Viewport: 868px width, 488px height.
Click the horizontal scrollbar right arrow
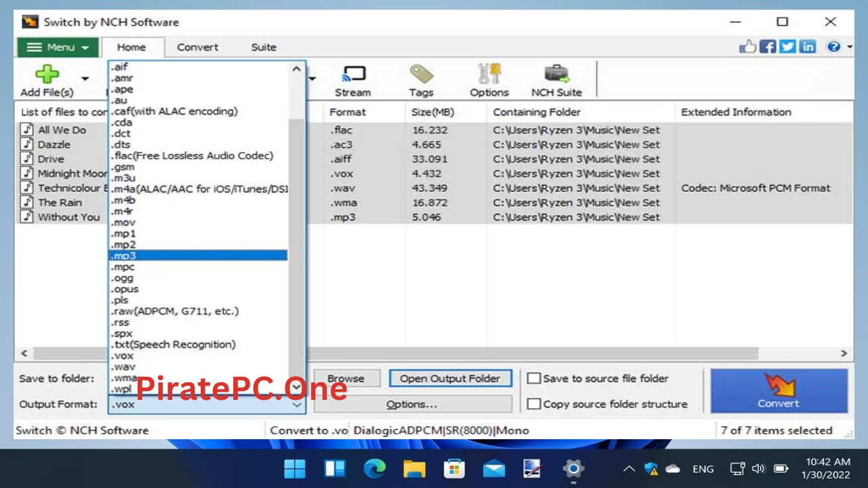tap(844, 353)
